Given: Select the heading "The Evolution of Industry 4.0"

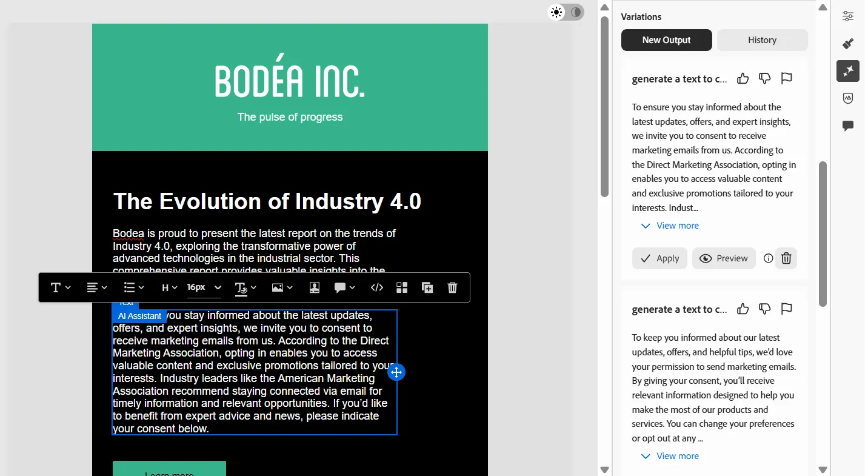Looking at the screenshot, I should (267, 201).
